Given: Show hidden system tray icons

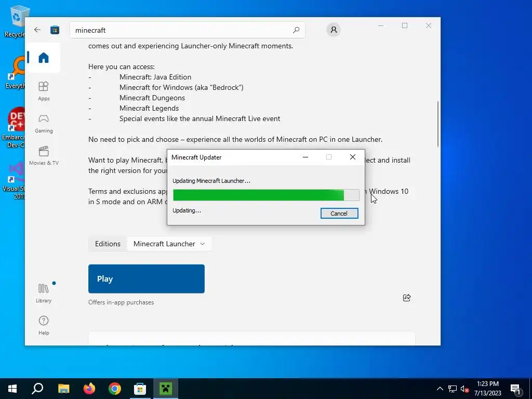Looking at the screenshot, I should click(440, 389).
